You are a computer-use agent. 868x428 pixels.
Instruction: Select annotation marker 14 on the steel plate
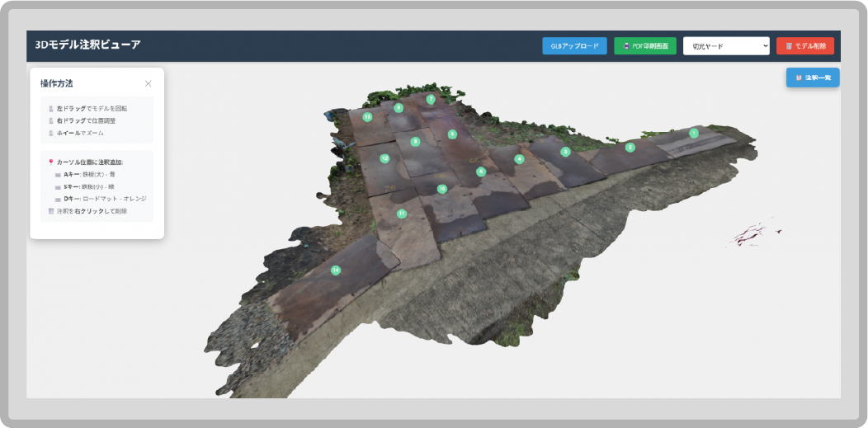(x=336, y=270)
